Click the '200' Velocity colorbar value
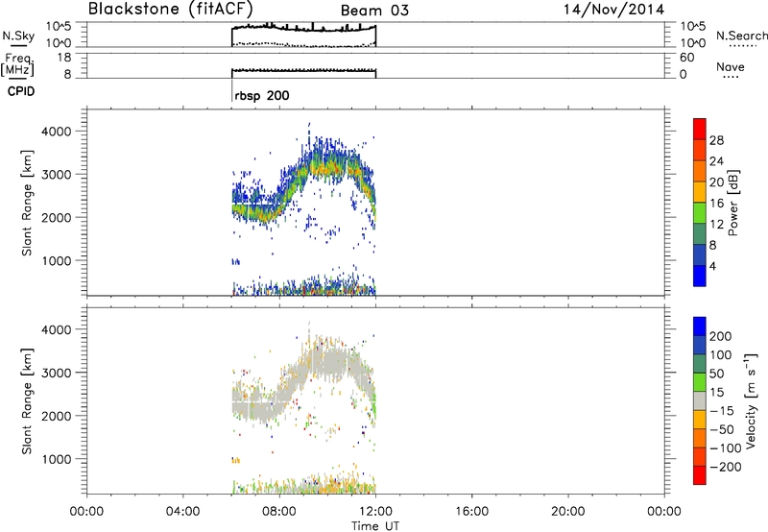This screenshot has width=768, height=532. pyautogui.click(x=721, y=336)
